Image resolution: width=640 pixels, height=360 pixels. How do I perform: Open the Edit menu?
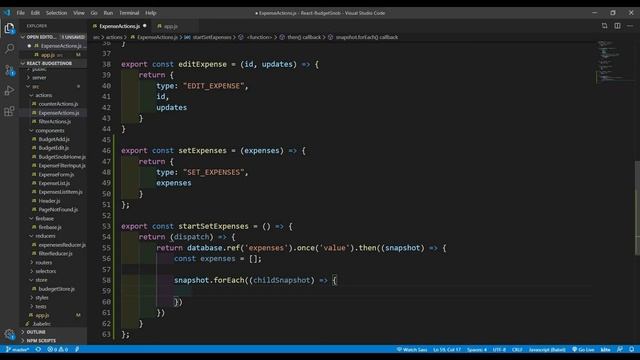tap(36, 13)
